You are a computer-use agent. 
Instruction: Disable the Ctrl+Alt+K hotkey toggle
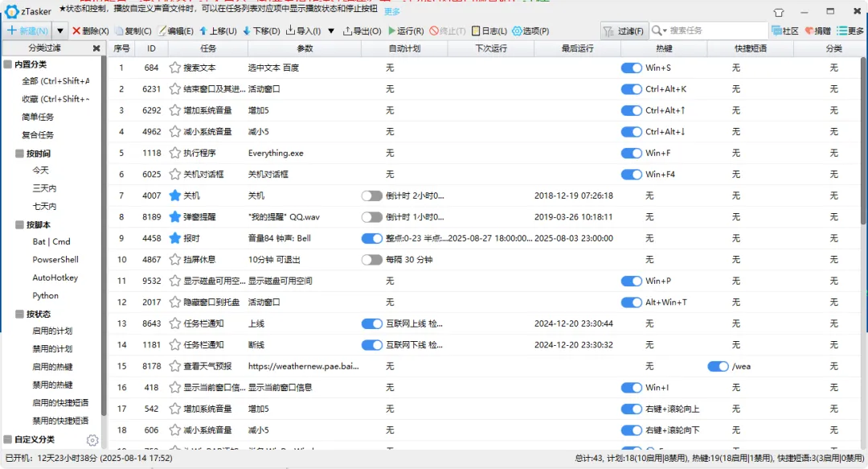click(631, 88)
